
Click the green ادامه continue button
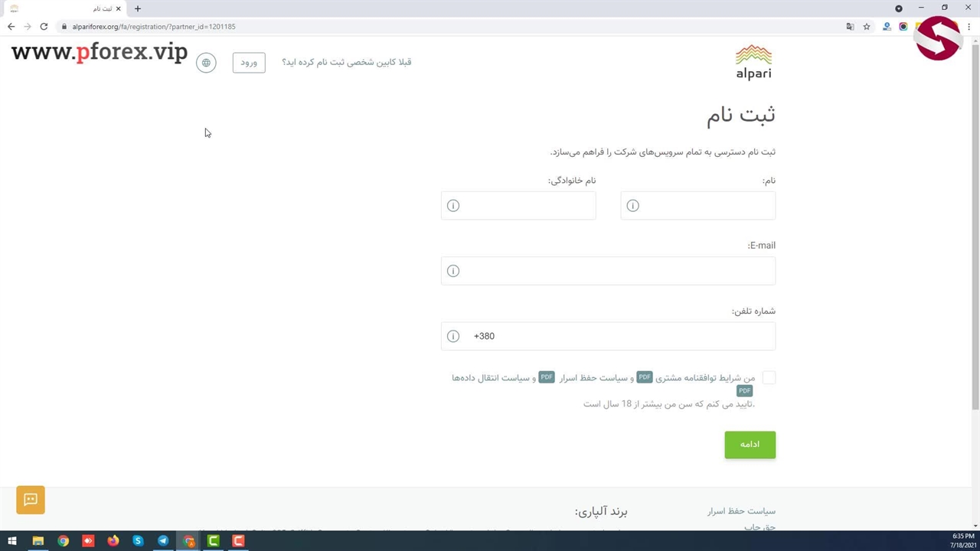click(750, 445)
